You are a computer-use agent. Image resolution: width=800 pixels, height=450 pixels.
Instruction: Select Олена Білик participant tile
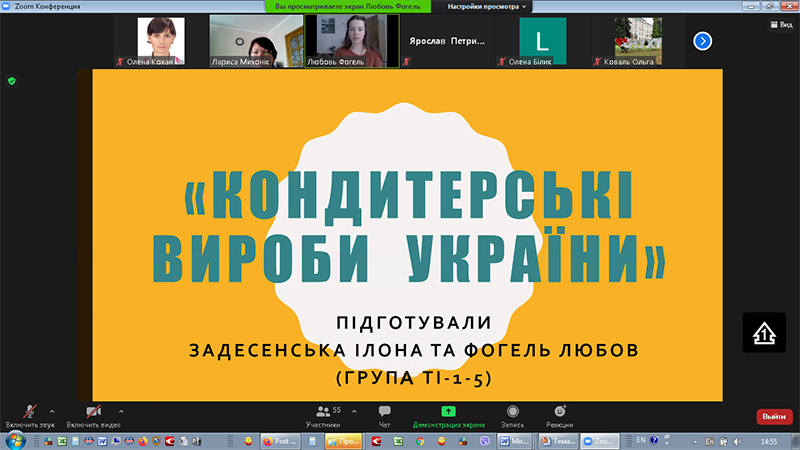542,41
